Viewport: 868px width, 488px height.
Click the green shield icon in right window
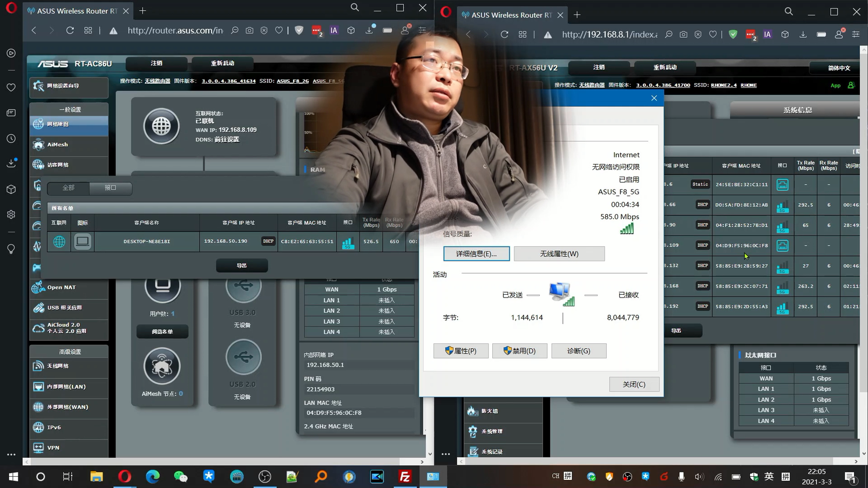click(x=733, y=35)
